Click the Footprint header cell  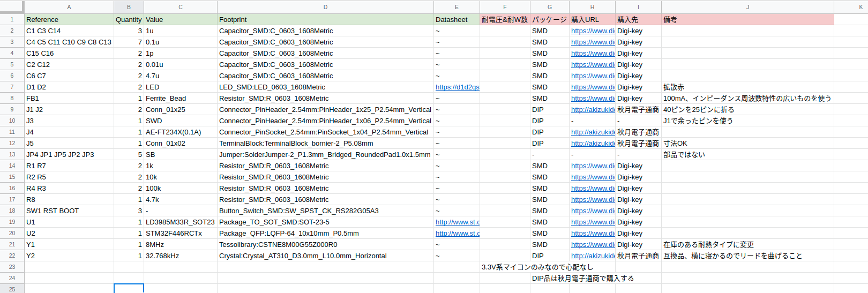(325, 19)
